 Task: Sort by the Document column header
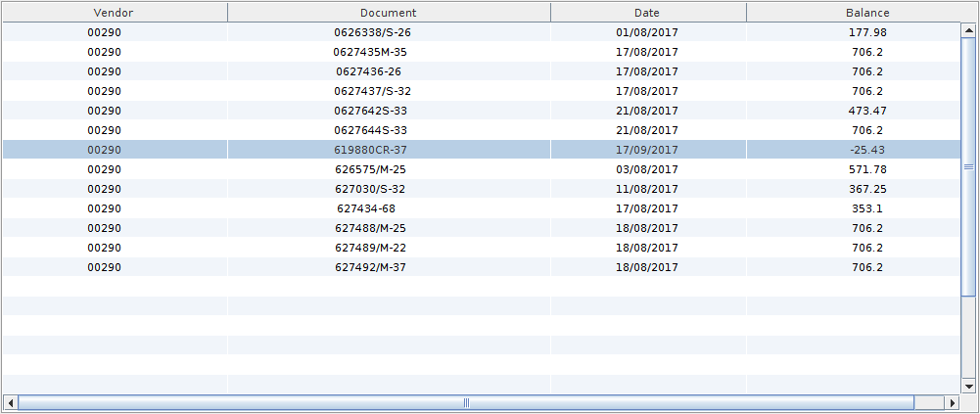pyautogui.click(x=388, y=13)
